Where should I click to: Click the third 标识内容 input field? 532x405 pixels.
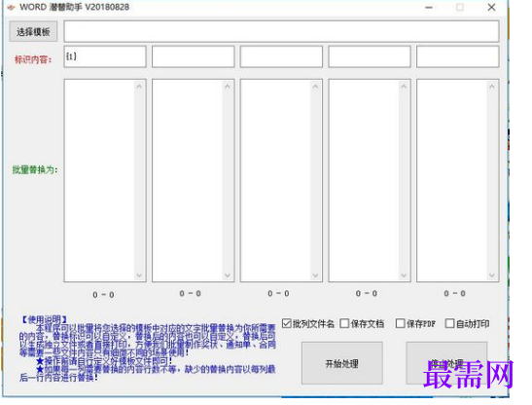pos(281,56)
